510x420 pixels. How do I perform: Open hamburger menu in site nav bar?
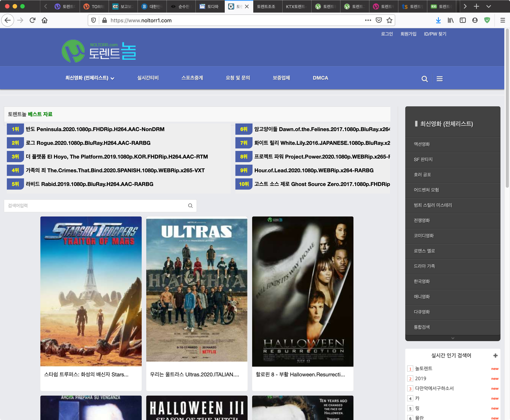[439, 79]
